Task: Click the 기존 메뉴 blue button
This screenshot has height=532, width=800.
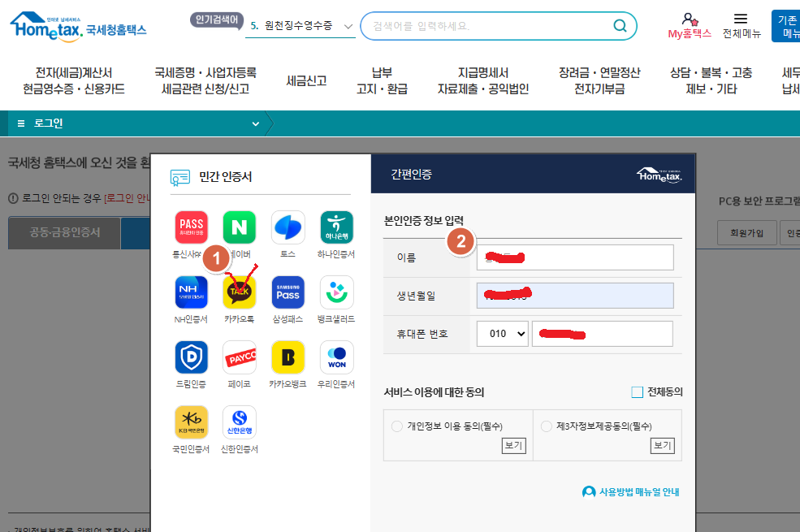Action: 786,26
